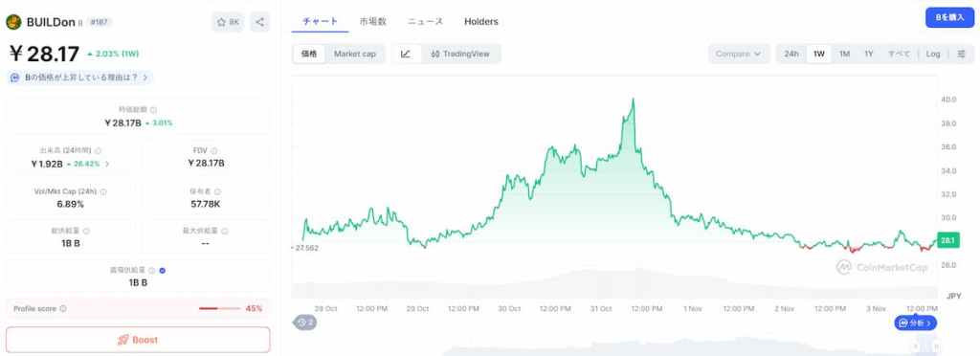Select the 1W time range
The image size is (980, 356).
click(x=819, y=54)
